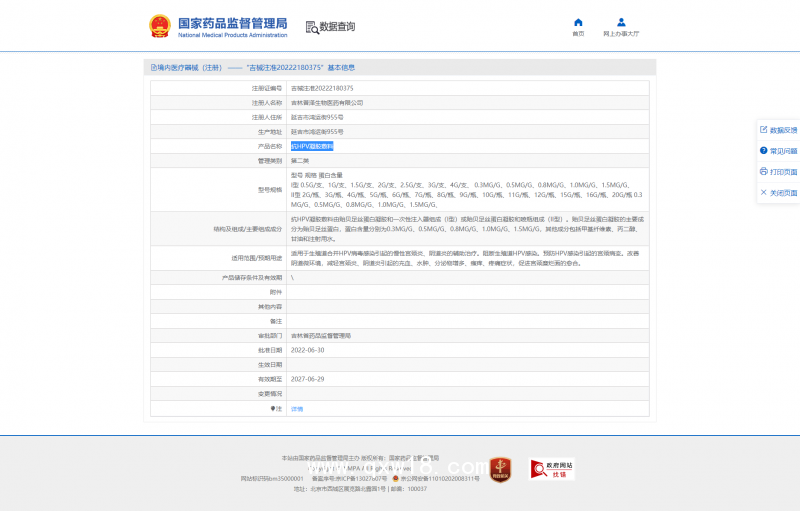Click 京公网安备11010202008311号 link
This screenshot has width=800, height=511.
(440, 479)
